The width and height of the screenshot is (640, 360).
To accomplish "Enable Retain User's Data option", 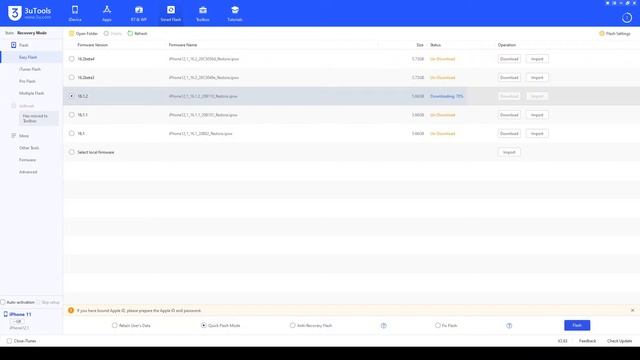I will (115, 325).
